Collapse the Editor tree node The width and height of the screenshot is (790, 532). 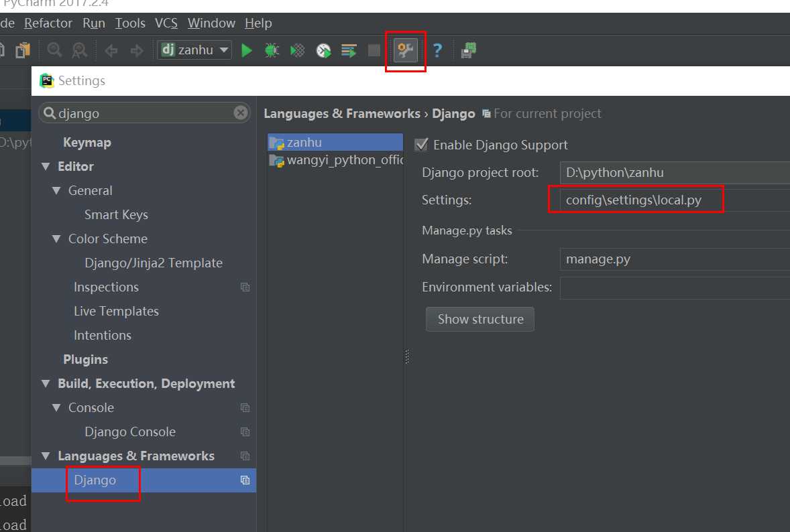click(46, 167)
